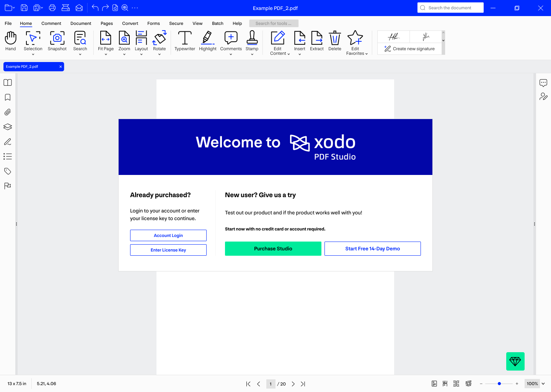Jump to the first page
The width and height of the screenshot is (551, 392).
pyautogui.click(x=248, y=384)
